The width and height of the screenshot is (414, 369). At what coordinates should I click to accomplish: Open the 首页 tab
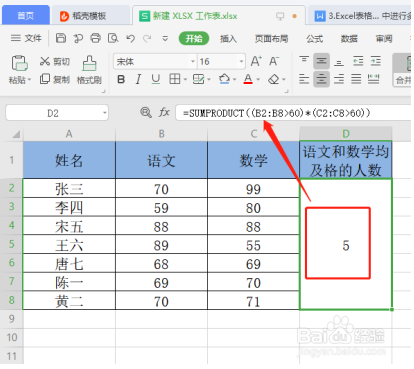pyautogui.click(x=26, y=15)
